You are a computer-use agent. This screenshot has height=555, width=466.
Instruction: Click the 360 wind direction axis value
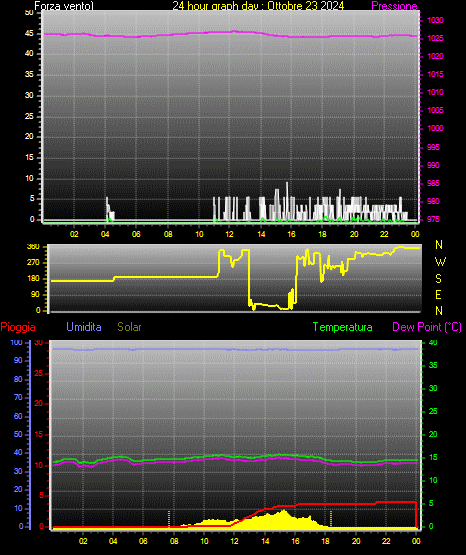(x=33, y=247)
